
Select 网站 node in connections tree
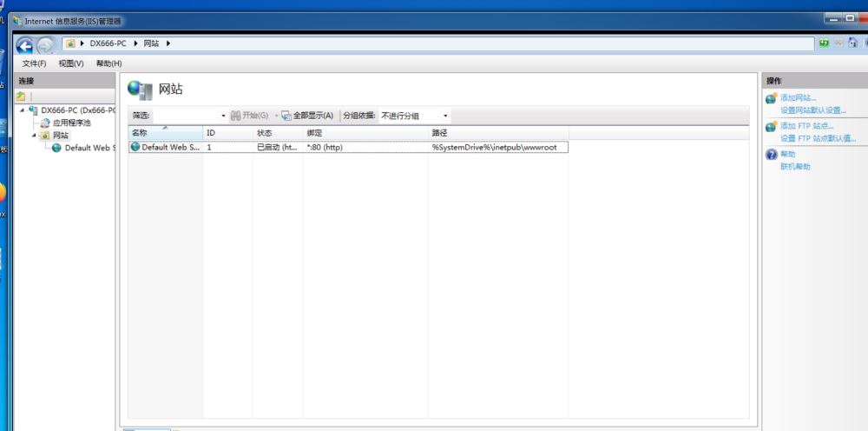[x=61, y=136]
